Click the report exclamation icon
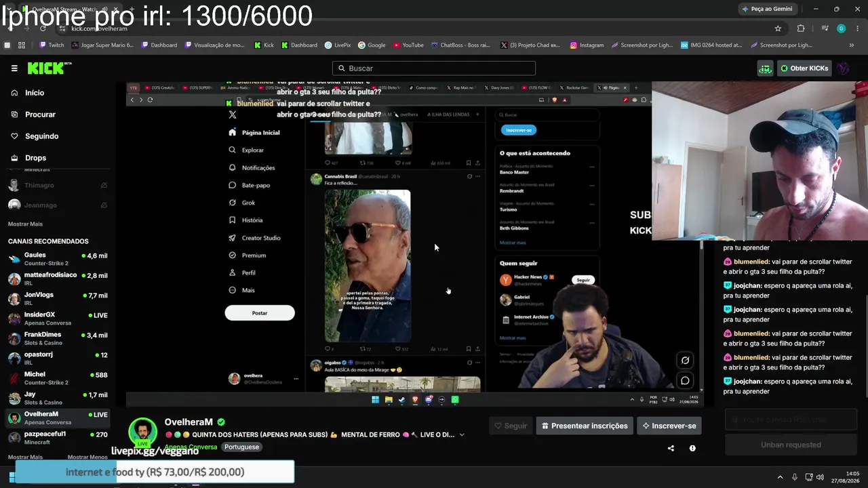 pyautogui.click(x=692, y=448)
